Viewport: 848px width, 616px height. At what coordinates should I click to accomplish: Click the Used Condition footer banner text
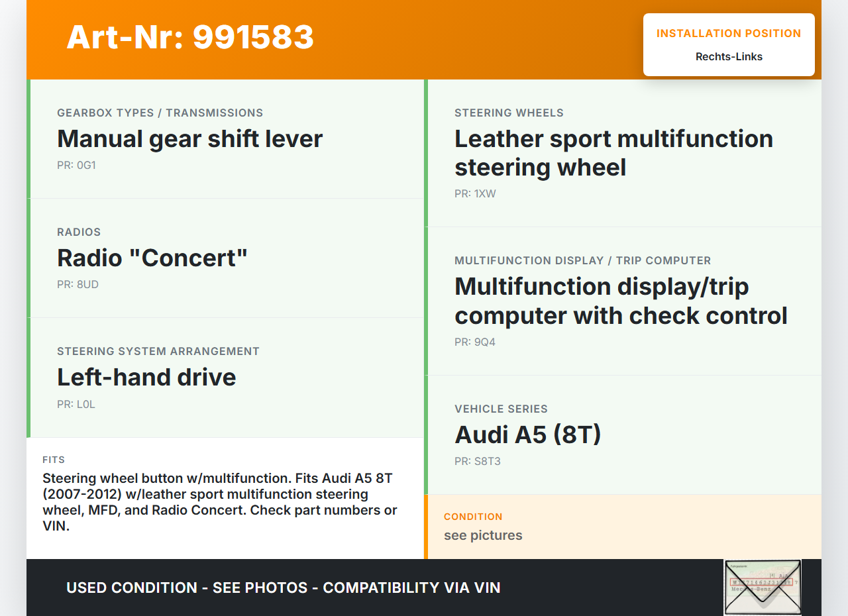click(283, 588)
